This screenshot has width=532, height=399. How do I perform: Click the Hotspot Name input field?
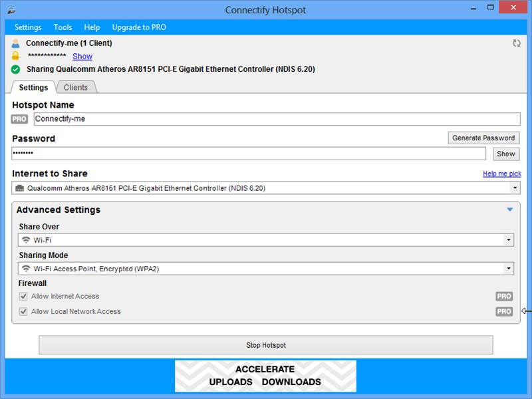[277, 119]
